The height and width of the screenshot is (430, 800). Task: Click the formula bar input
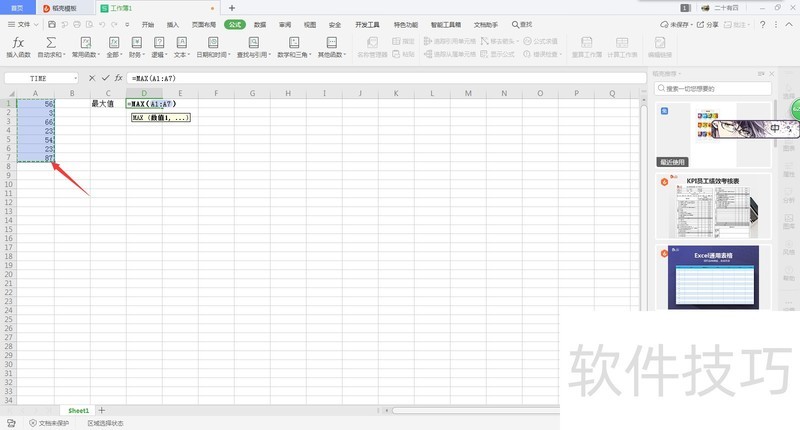[386, 79]
